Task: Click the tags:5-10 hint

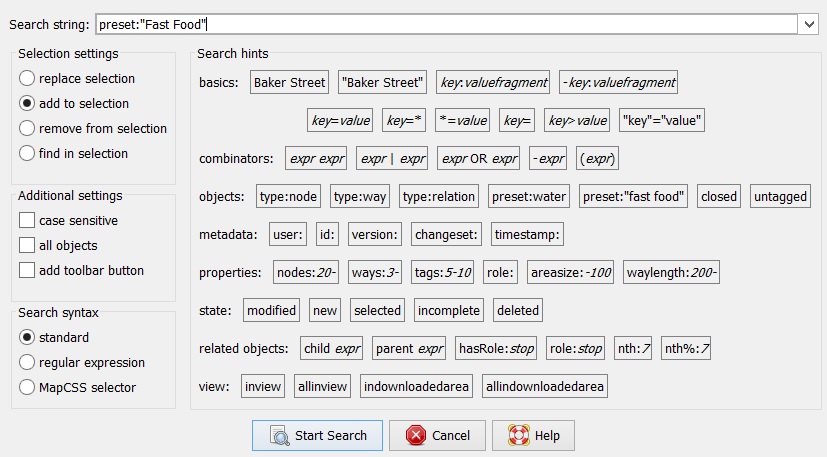Action: click(x=443, y=272)
